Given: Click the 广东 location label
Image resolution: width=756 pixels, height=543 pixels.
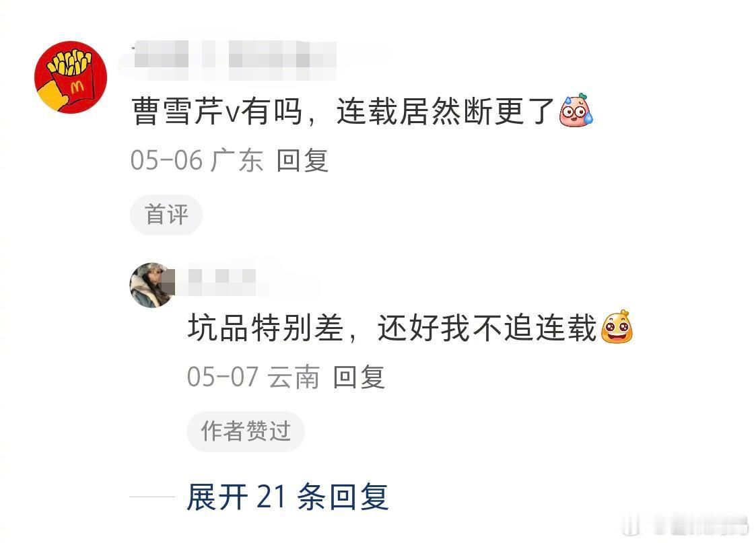Looking at the screenshot, I should click(x=237, y=160).
